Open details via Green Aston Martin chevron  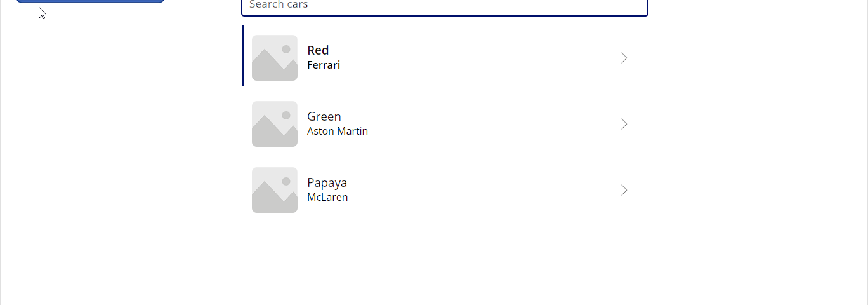(624, 124)
